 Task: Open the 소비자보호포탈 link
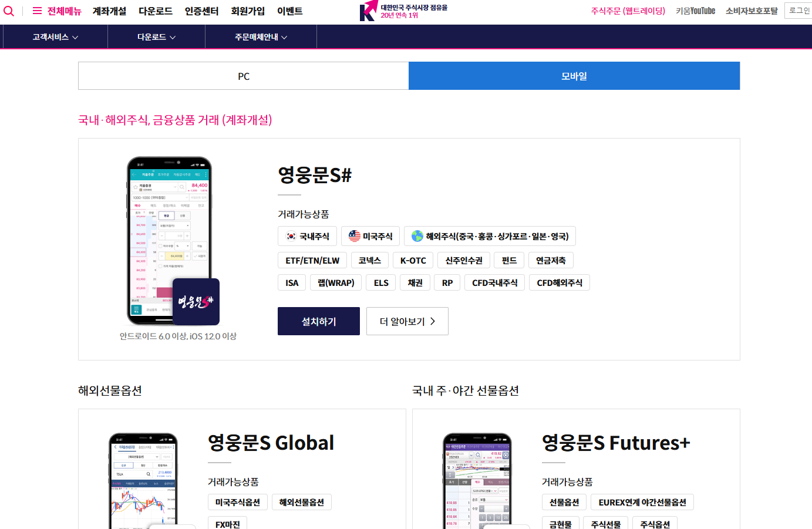[752, 11]
